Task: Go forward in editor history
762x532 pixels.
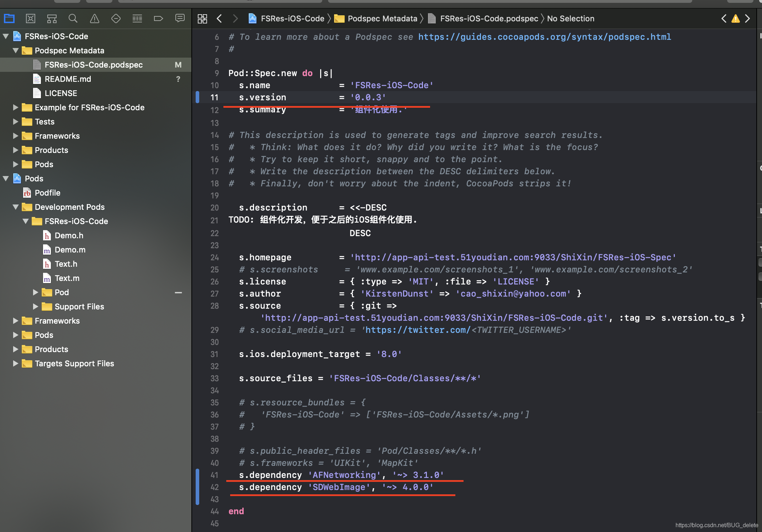Action: (235, 18)
